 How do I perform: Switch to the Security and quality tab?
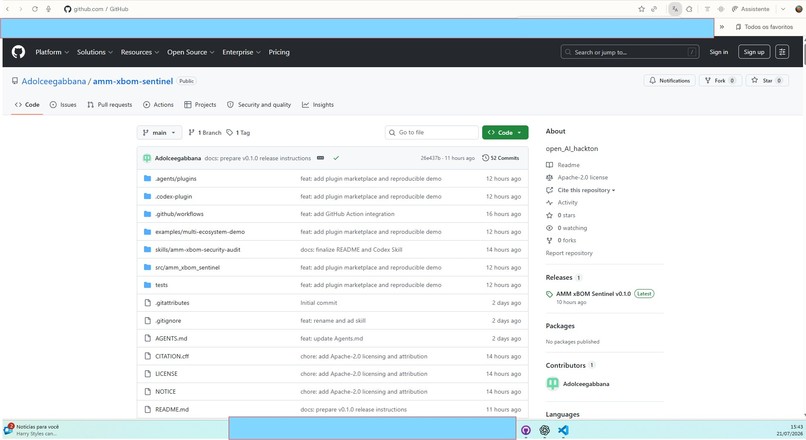click(x=259, y=104)
